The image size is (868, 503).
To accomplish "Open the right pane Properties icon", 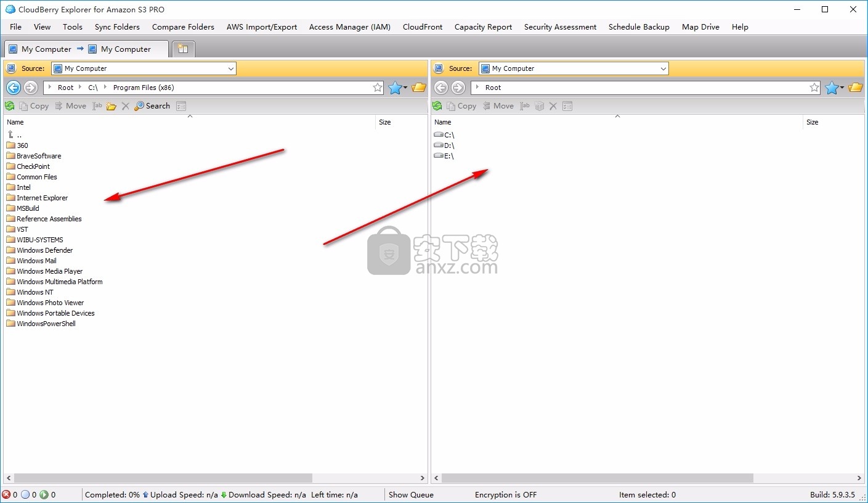I will [x=567, y=106].
